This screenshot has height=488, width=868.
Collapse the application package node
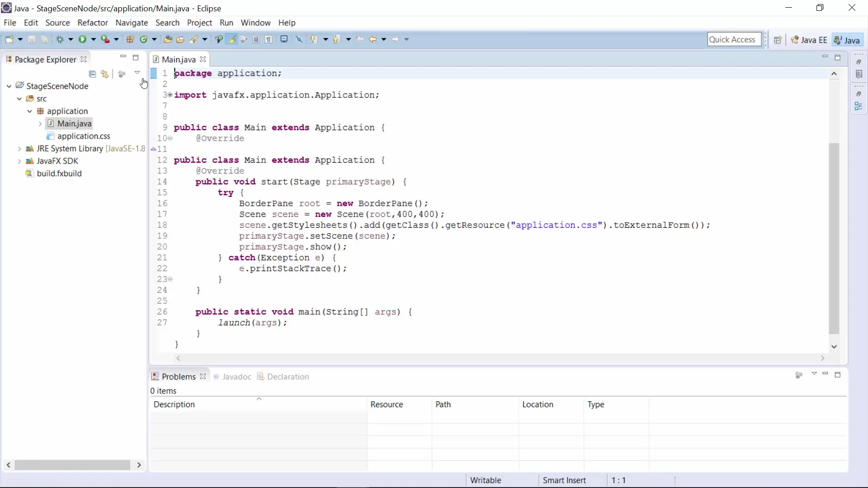click(29, 111)
